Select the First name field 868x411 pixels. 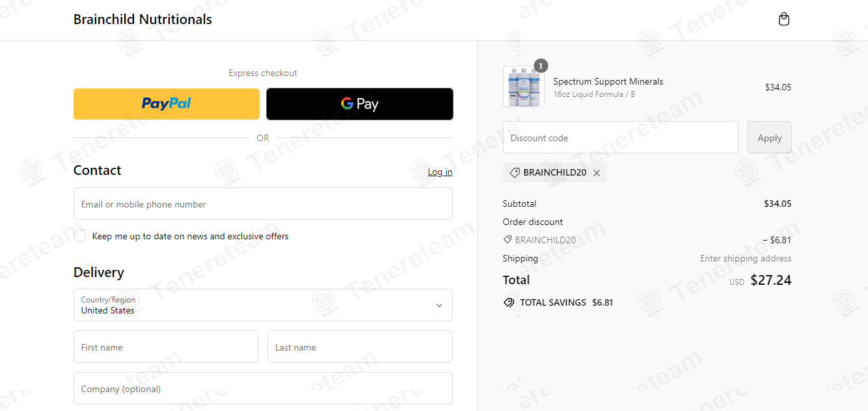166,347
